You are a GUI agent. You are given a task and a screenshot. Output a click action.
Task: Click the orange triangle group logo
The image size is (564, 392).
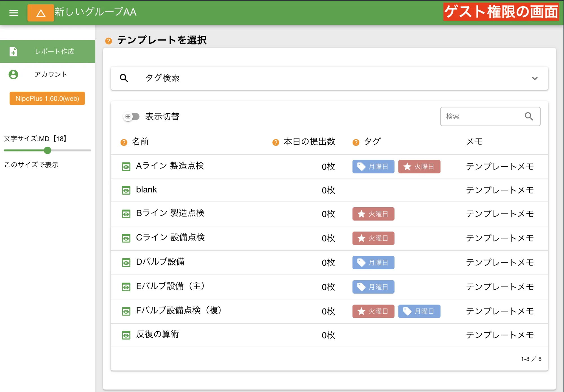click(41, 13)
